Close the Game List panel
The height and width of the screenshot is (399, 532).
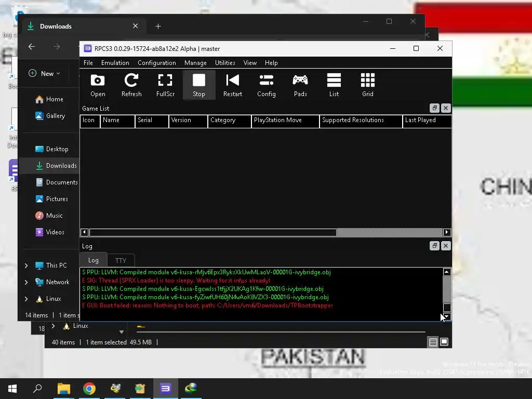[446, 108]
